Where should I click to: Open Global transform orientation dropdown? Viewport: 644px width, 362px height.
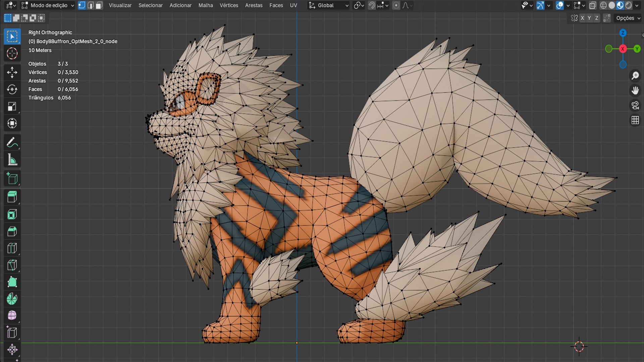point(329,5)
